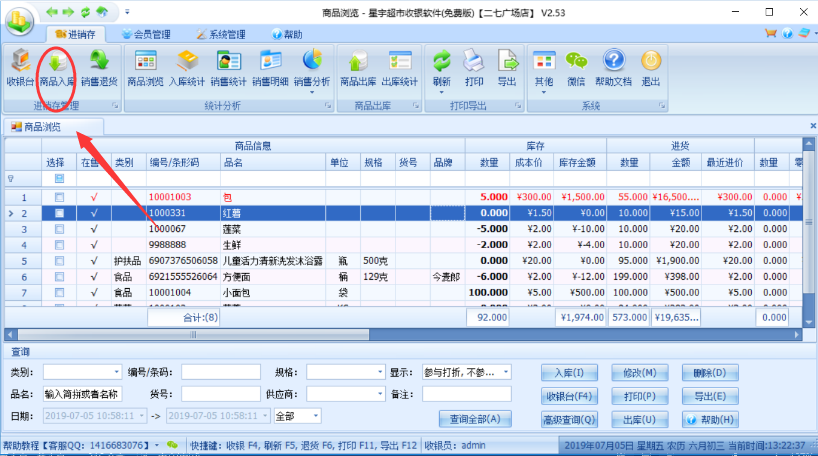
Task: Click the horizontal scrollbar right arrow
Action: point(797,334)
